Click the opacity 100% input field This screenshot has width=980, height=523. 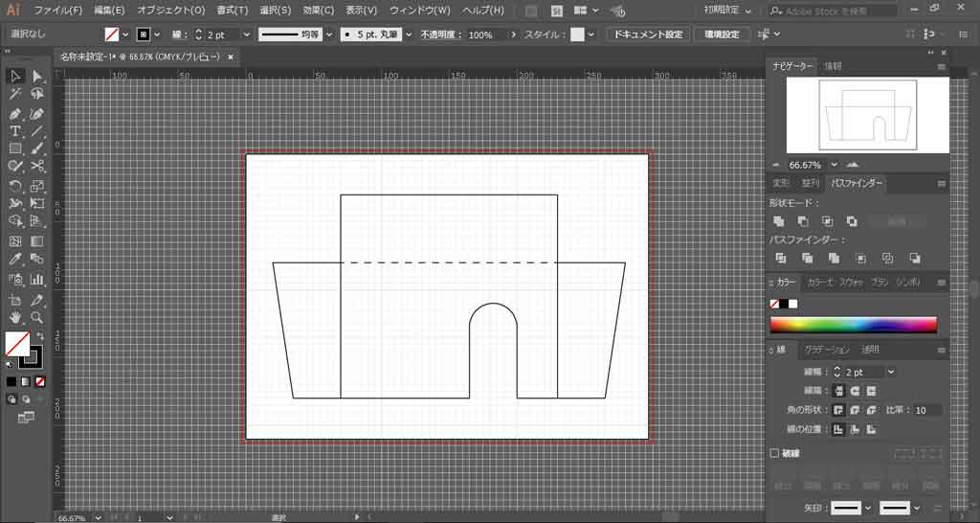481,34
